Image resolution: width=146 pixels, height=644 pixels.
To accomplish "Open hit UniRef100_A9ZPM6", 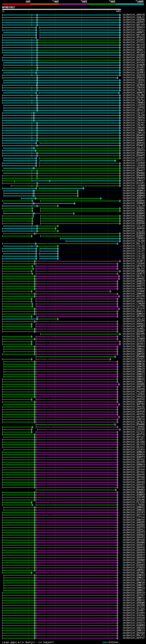I will pyautogui.click(x=134, y=20).
